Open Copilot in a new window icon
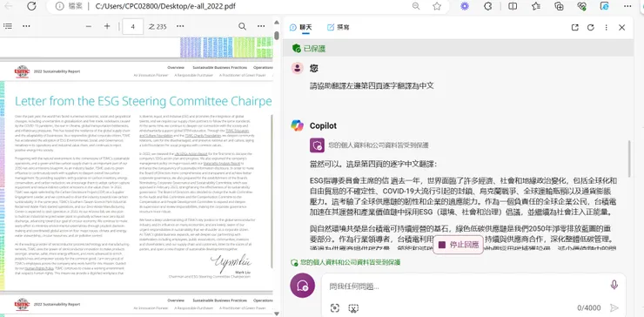 coord(575,28)
